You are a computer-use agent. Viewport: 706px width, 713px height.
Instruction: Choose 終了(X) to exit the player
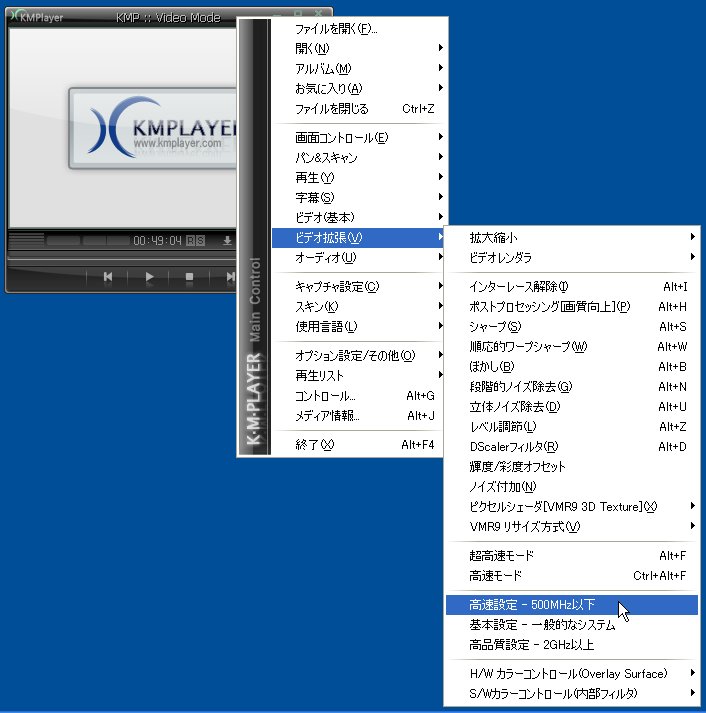coord(360,444)
